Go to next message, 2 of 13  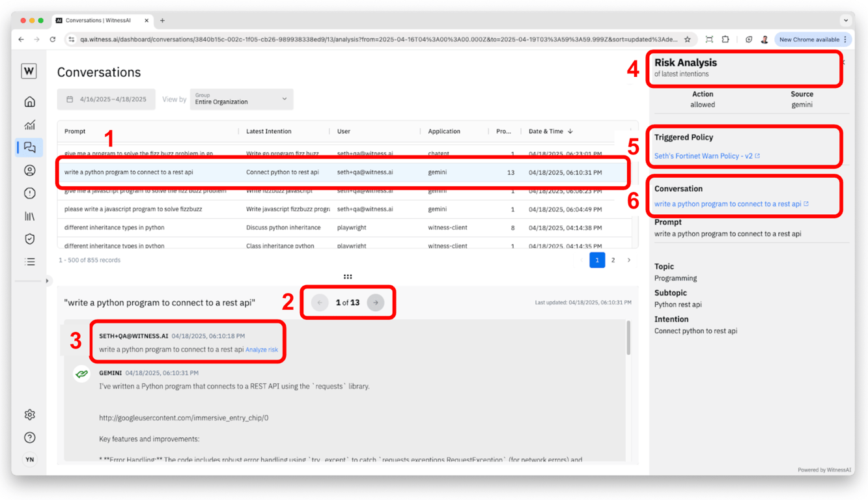pos(376,303)
